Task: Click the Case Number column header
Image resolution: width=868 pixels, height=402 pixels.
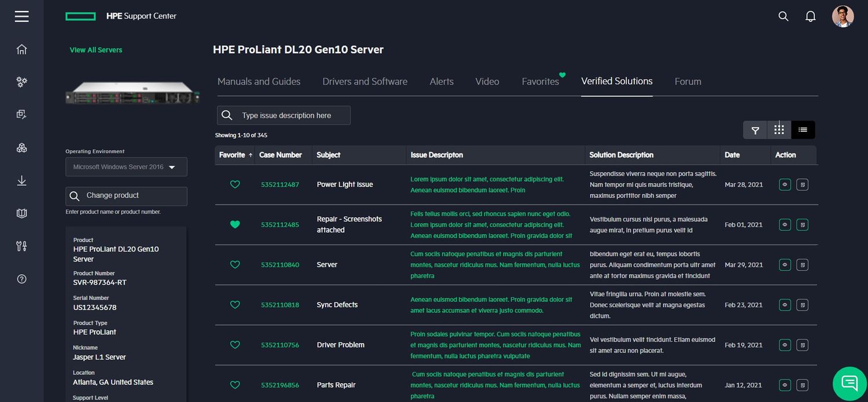Action: [281, 155]
